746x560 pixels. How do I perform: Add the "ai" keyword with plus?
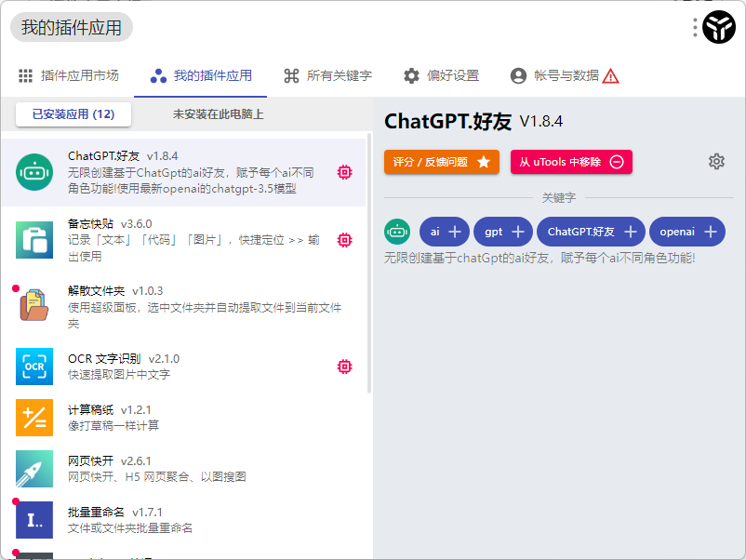point(455,232)
